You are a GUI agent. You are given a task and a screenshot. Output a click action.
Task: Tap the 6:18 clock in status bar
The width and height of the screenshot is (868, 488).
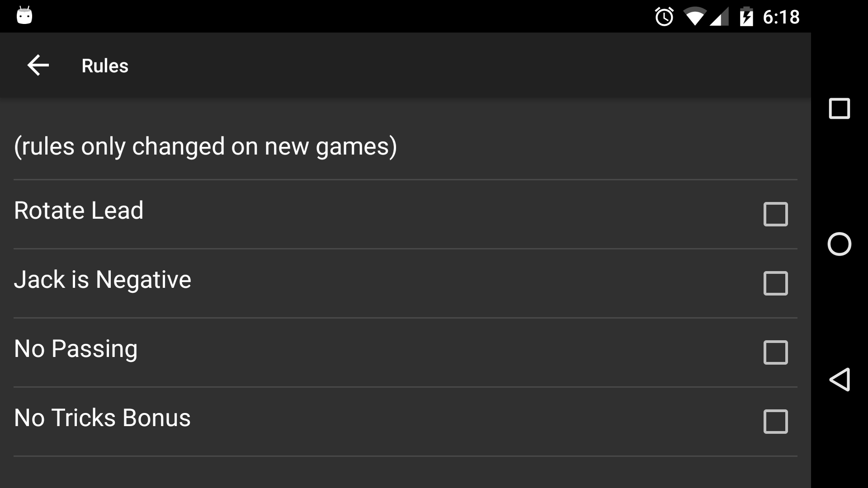[781, 17]
